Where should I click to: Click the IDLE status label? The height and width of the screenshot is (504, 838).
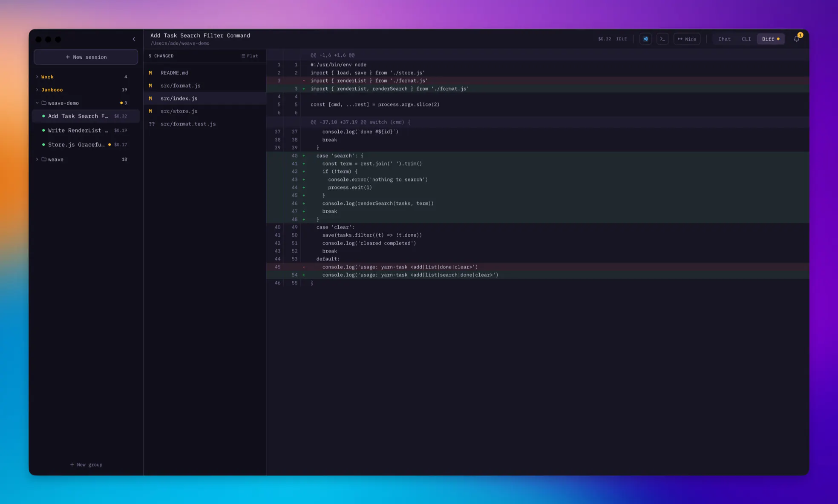click(x=622, y=39)
